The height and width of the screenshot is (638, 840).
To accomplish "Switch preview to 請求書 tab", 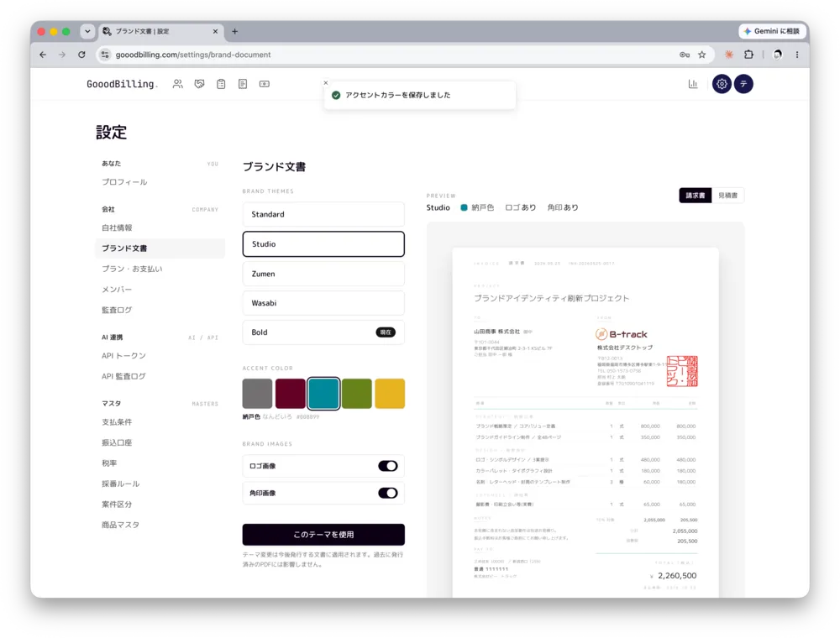I will (x=696, y=196).
